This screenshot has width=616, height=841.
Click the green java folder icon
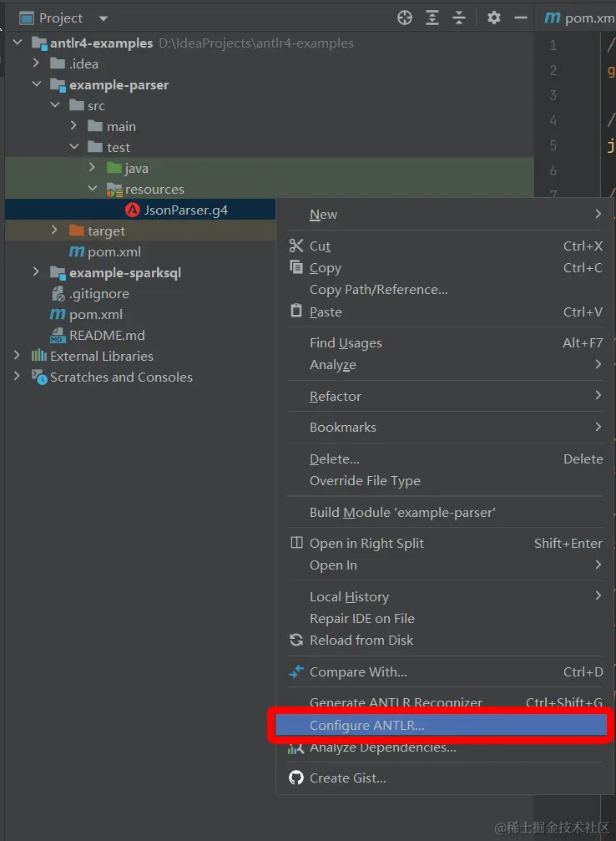pos(114,168)
